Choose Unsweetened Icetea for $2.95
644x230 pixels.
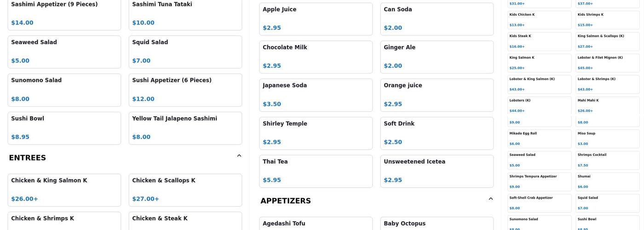(x=437, y=171)
